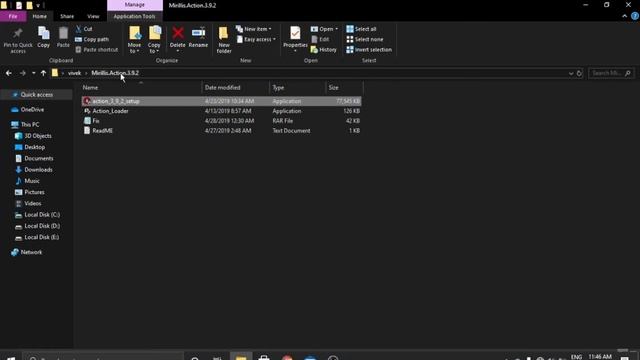640x360 pixels.
Task: Click Paste shortcut in the ribbon
Action: point(97,49)
